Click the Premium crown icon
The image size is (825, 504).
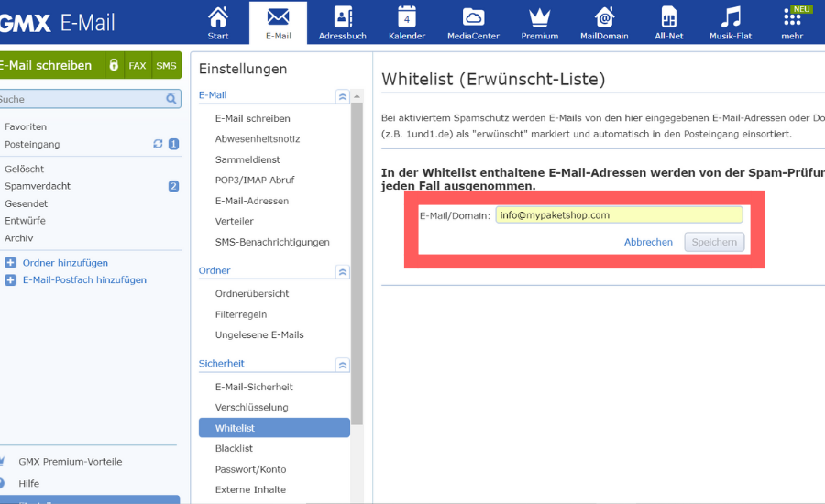(x=539, y=17)
